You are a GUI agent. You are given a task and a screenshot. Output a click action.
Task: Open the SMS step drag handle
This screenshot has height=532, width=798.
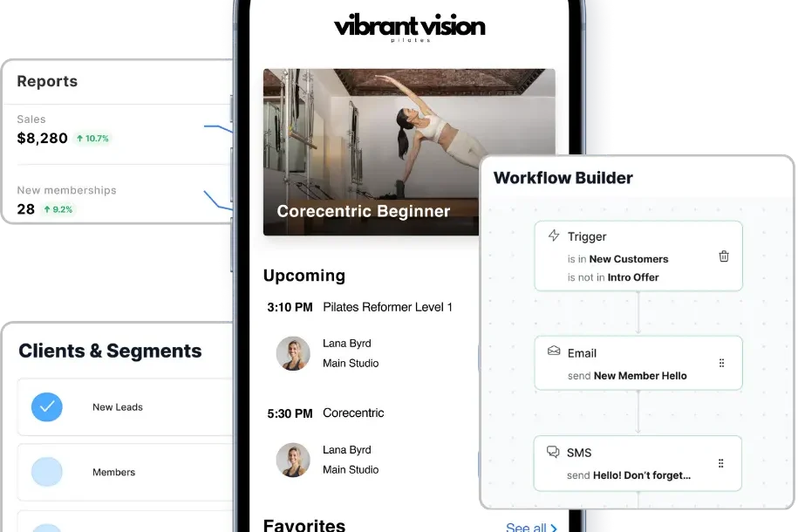pyautogui.click(x=720, y=463)
